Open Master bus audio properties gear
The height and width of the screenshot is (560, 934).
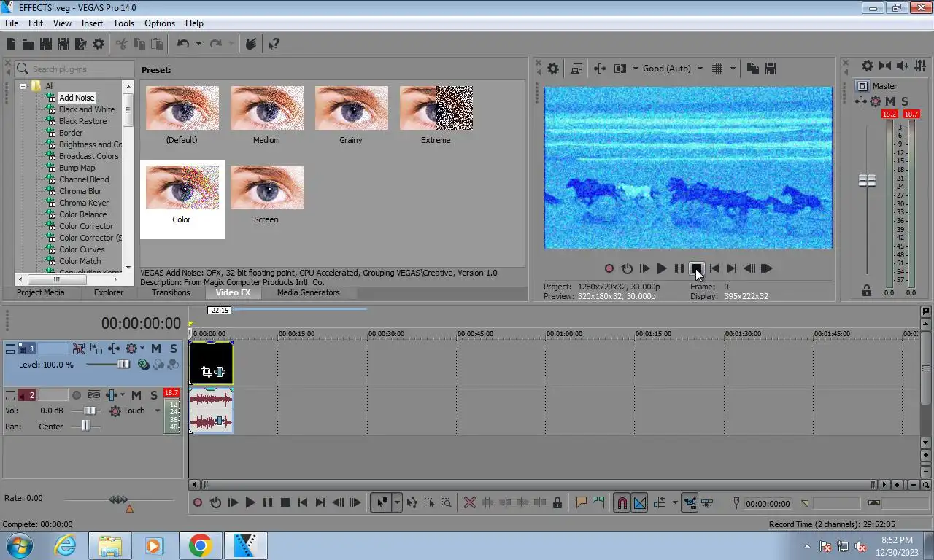pyautogui.click(x=867, y=66)
